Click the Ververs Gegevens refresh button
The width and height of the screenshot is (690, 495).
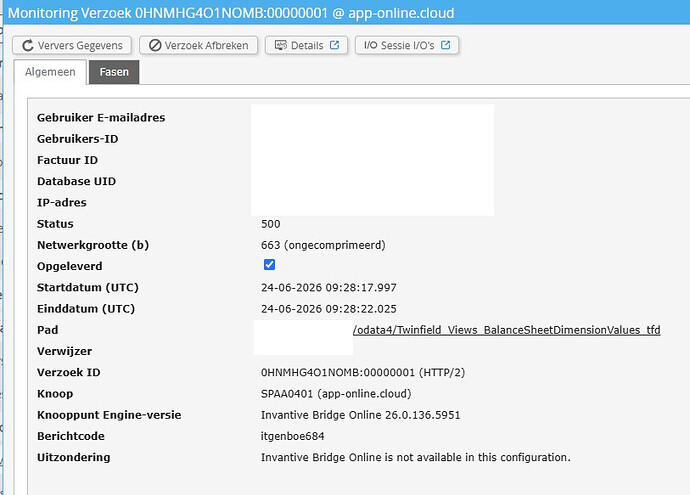[72, 45]
